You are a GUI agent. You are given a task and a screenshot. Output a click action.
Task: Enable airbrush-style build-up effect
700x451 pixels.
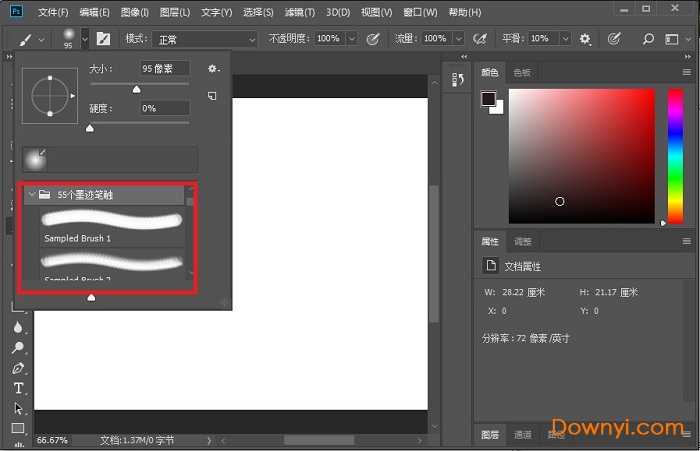click(x=480, y=39)
